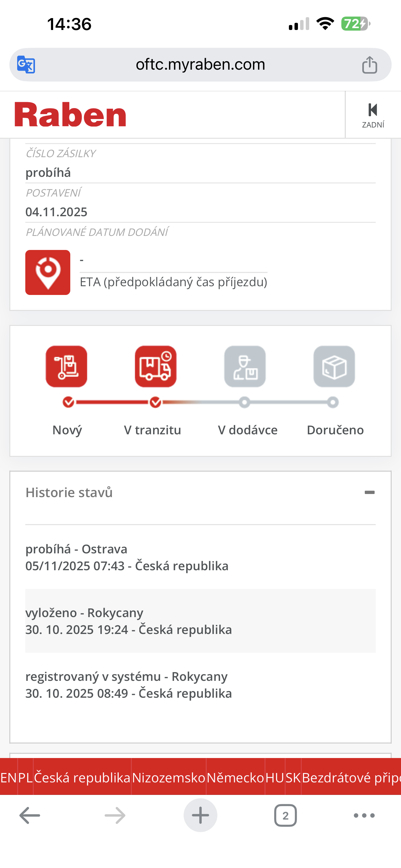Switch language to PL

pos(25,777)
